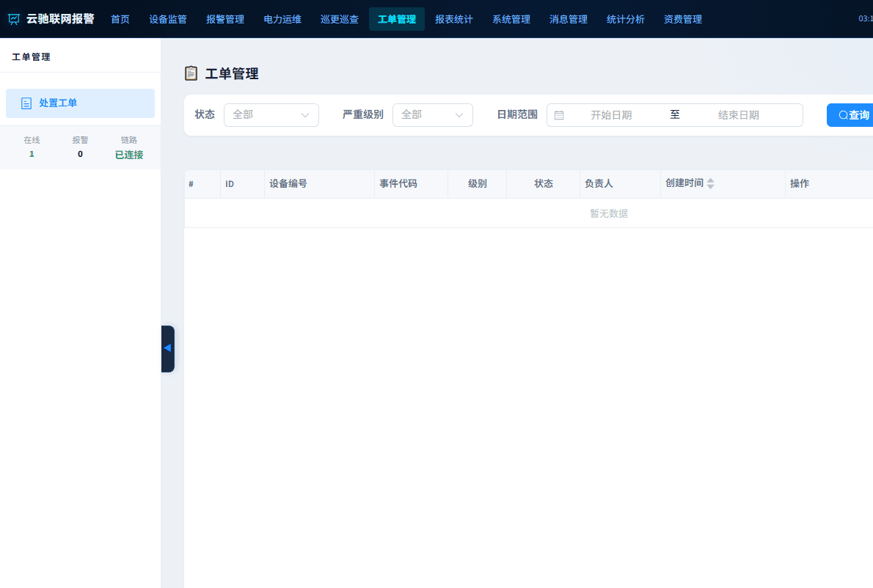Click the 操作 column header

(x=829, y=183)
